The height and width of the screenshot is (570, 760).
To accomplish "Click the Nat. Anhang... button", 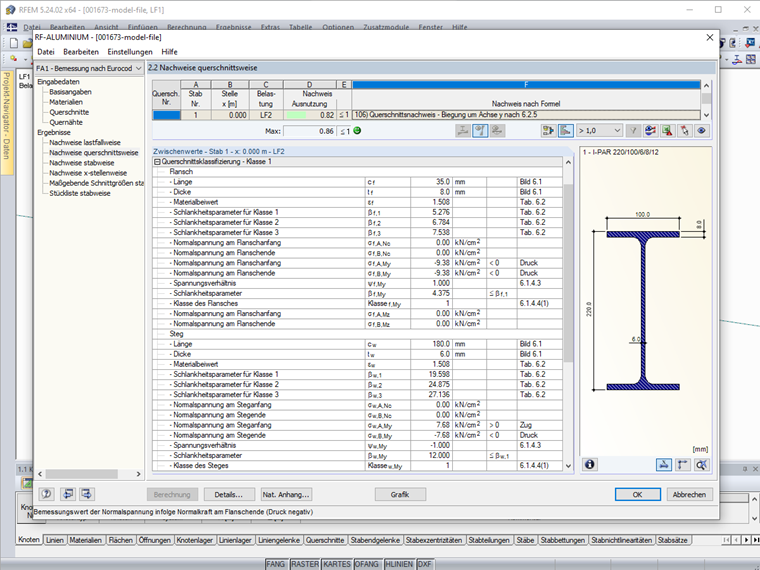I will tap(286, 494).
